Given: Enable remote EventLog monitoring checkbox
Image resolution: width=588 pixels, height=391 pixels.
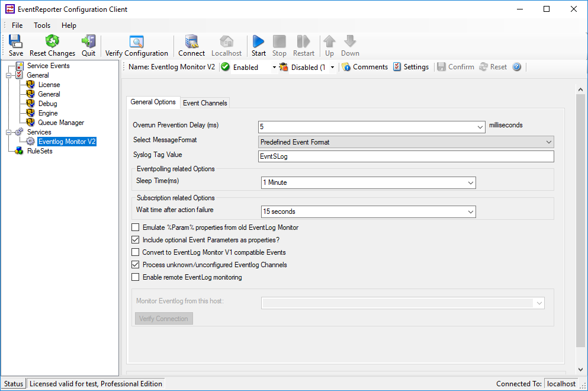Looking at the screenshot, I should click(136, 277).
